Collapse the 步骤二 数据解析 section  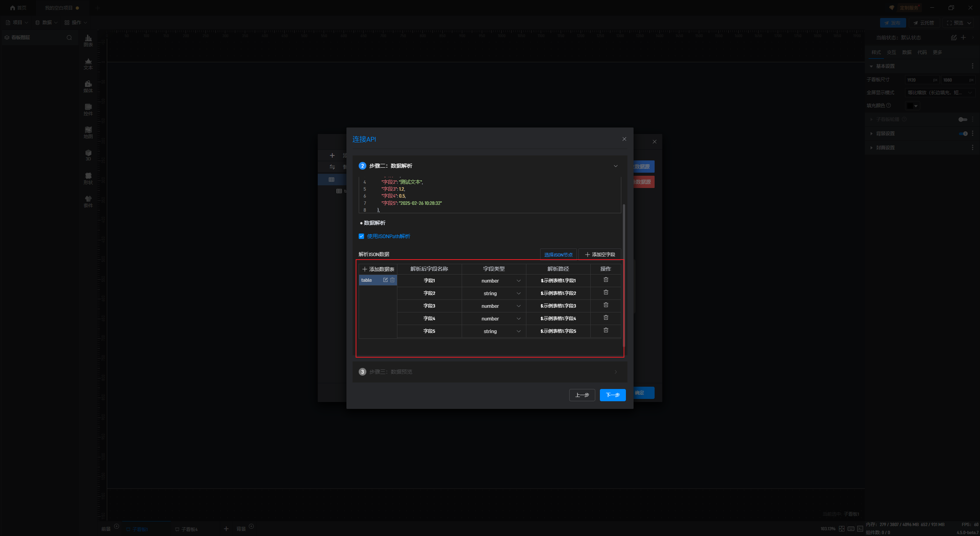[616, 166]
